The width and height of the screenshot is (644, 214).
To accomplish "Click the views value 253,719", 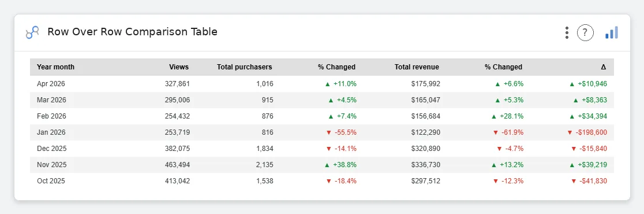I will point(177,132).
